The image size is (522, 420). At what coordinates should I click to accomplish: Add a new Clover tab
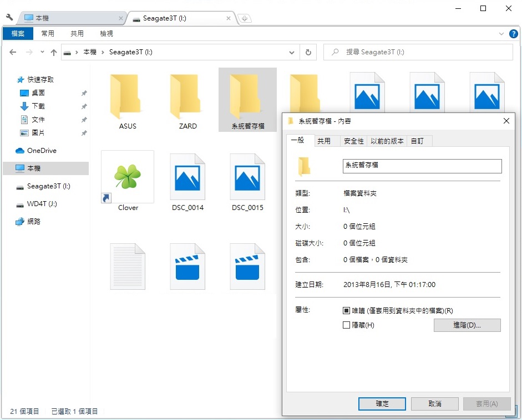244,18
